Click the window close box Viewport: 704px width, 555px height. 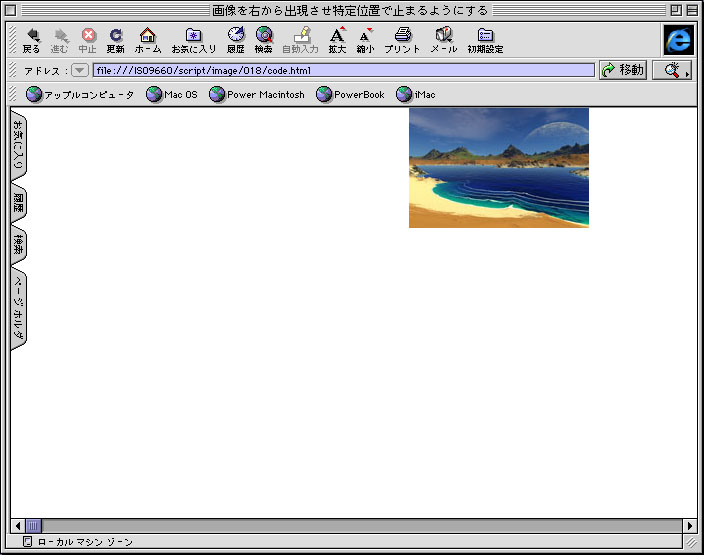11,10
